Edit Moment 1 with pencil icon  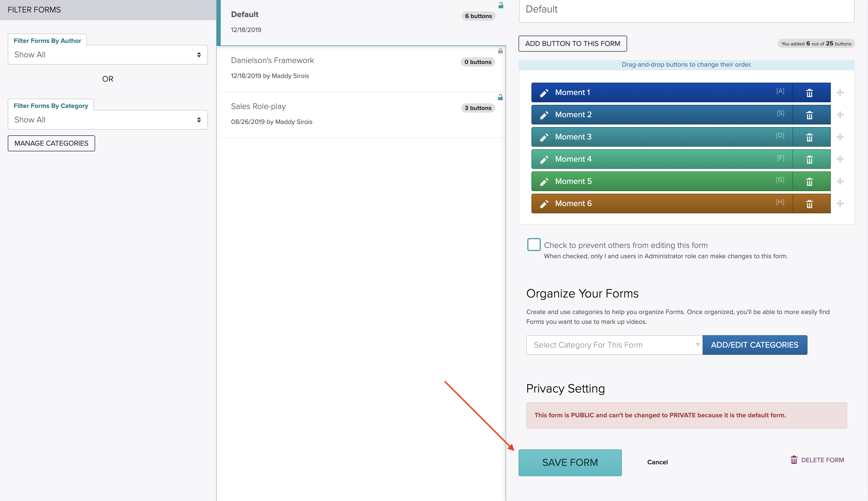(544, 93)
